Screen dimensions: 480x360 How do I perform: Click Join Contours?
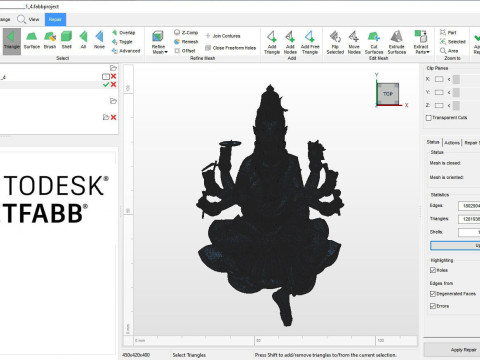(223, 36)
